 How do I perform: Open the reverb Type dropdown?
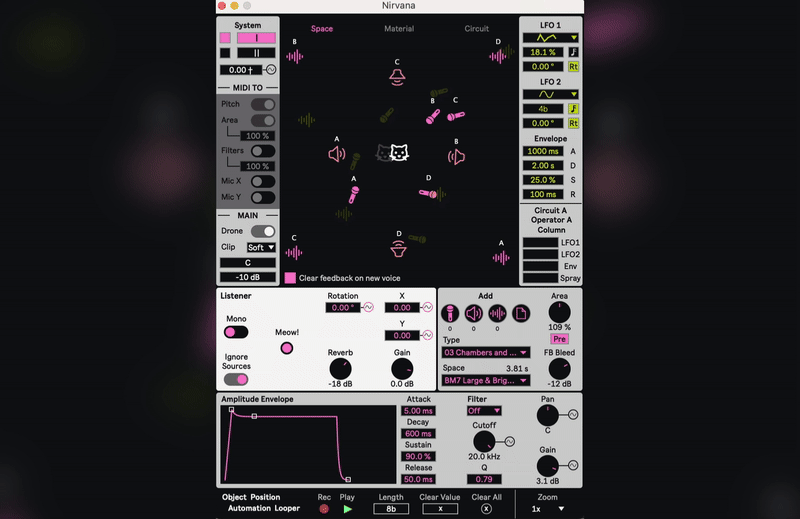486,352
